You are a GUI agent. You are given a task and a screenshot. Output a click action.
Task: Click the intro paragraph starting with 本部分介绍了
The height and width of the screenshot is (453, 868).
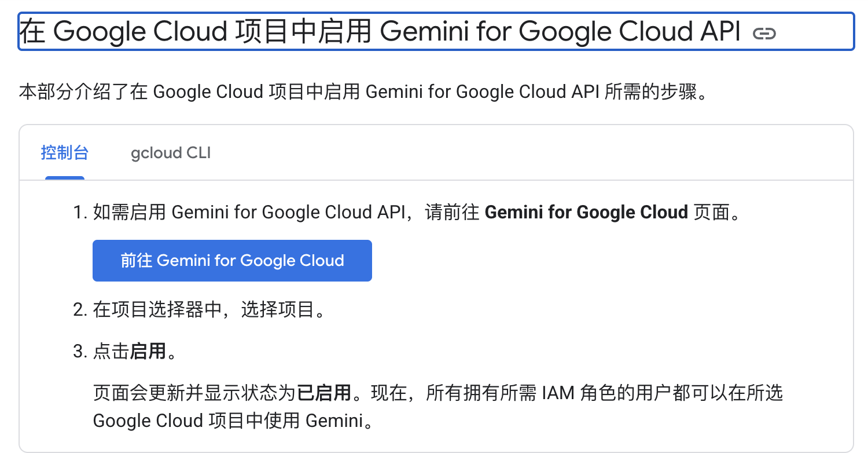pyautogui.click(x=363, y=92)
